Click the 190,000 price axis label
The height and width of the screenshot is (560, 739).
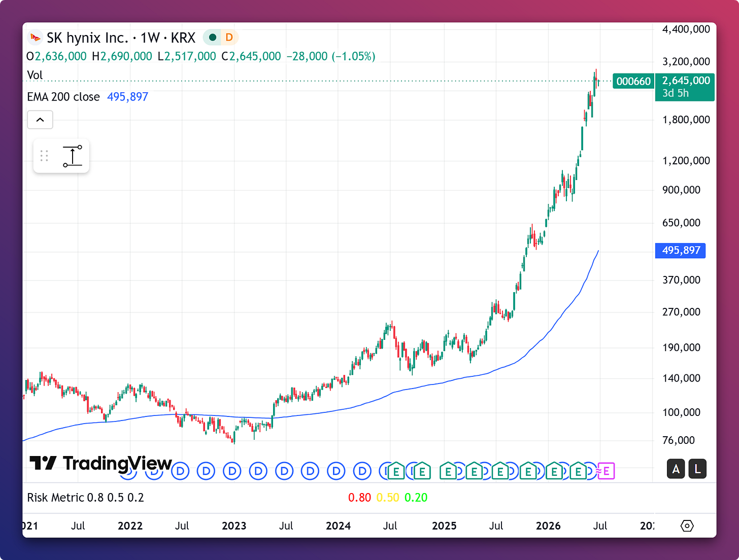click(681, 347)
